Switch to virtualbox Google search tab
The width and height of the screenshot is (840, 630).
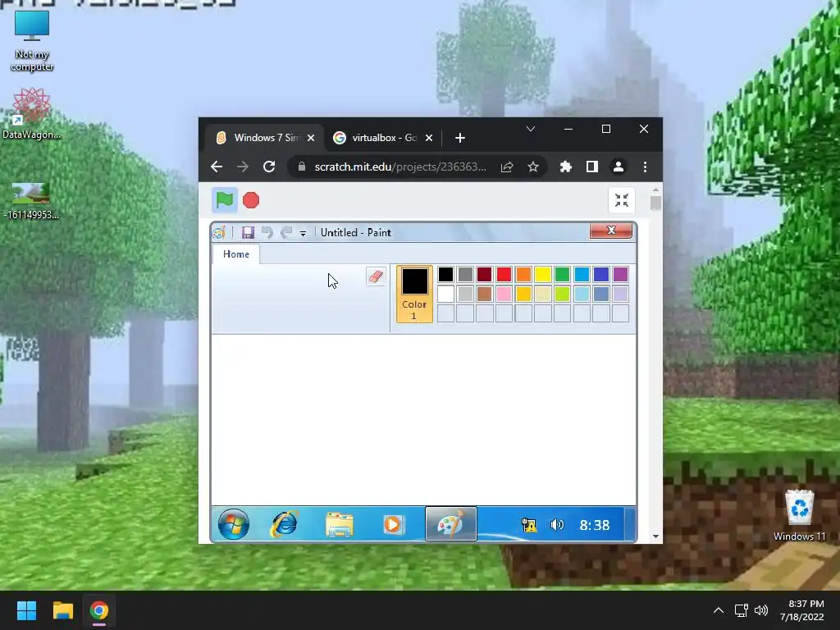(x=382, y=138)
